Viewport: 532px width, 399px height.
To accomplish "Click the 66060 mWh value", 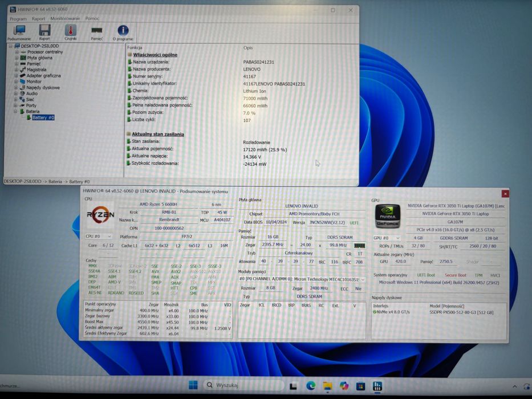I will (x=255, y=106).
